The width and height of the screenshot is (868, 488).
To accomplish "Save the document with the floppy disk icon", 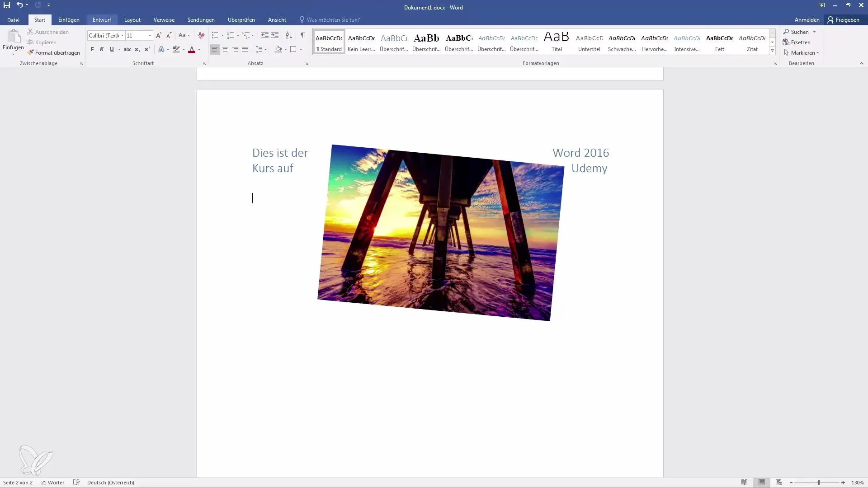I will [x=7, y=5].
